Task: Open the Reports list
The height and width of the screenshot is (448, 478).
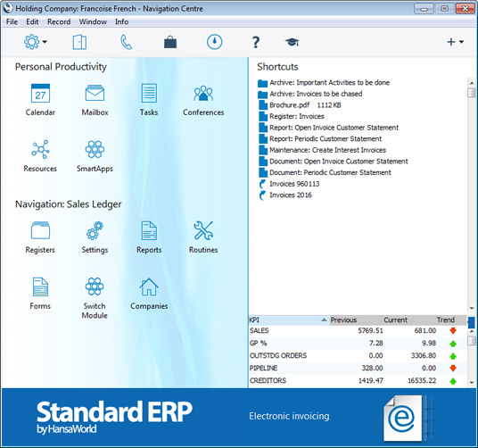Action: 149,230
